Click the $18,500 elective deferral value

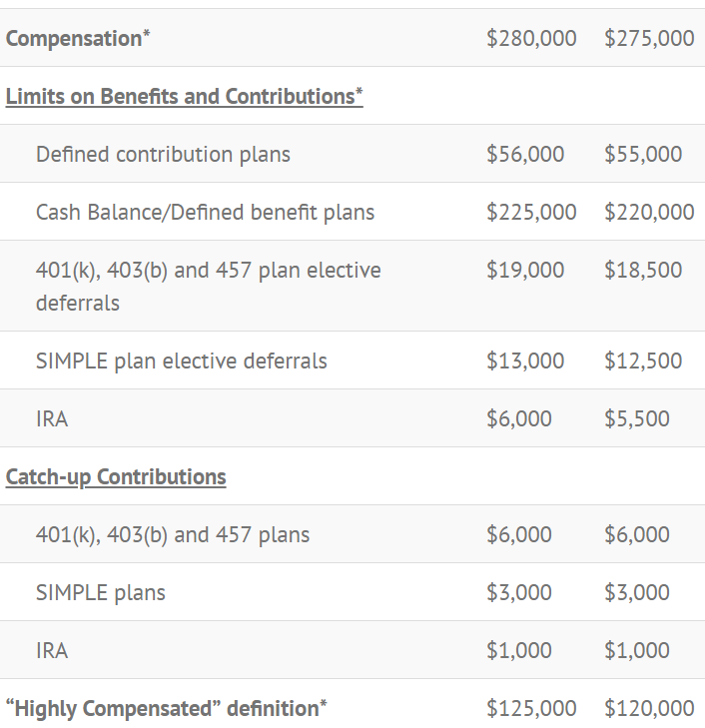point(643,271)
